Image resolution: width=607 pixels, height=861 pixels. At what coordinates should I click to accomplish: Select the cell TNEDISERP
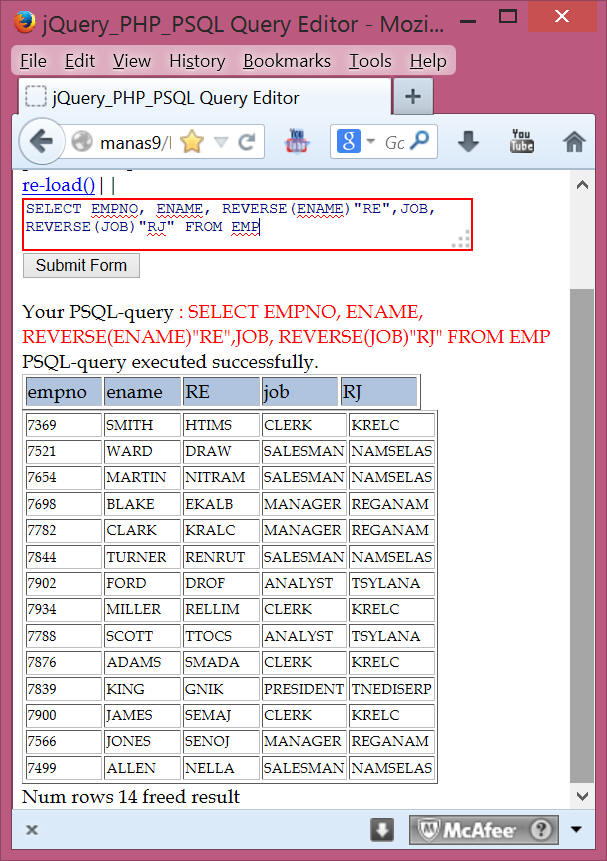pos(392,689)
